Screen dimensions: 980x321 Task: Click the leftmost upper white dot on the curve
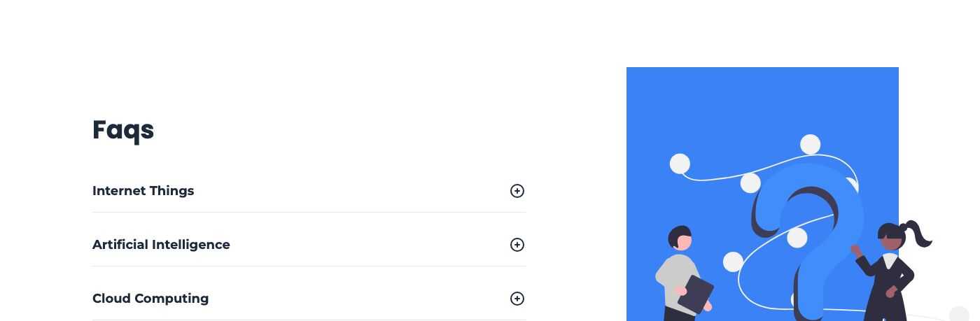680,164
